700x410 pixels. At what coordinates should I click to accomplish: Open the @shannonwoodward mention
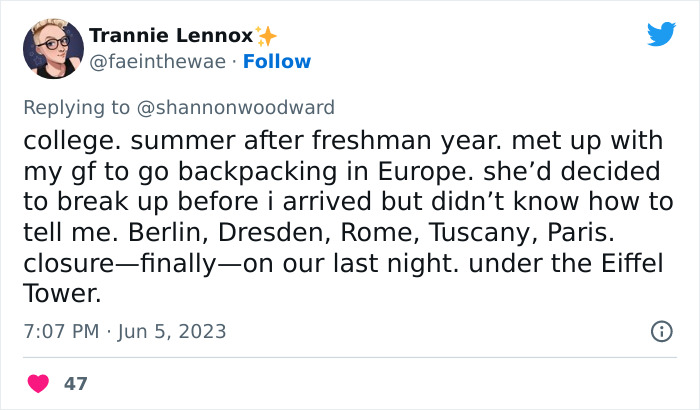pos(243,107)
